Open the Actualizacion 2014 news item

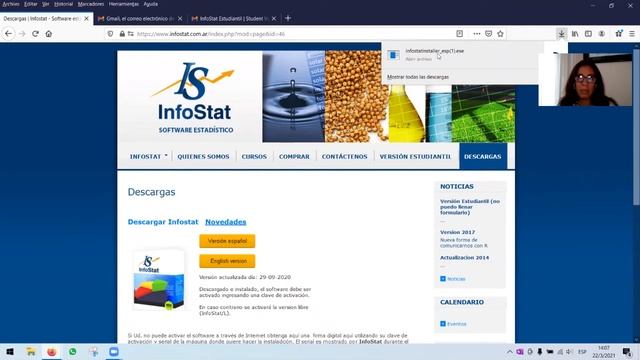(464, 258)
